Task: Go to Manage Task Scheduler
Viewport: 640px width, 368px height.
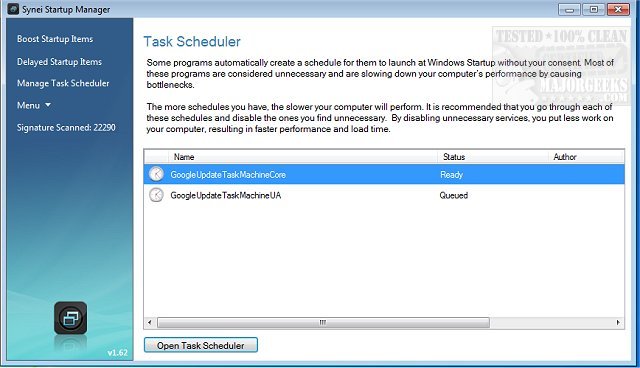Action: click(63, 83)
